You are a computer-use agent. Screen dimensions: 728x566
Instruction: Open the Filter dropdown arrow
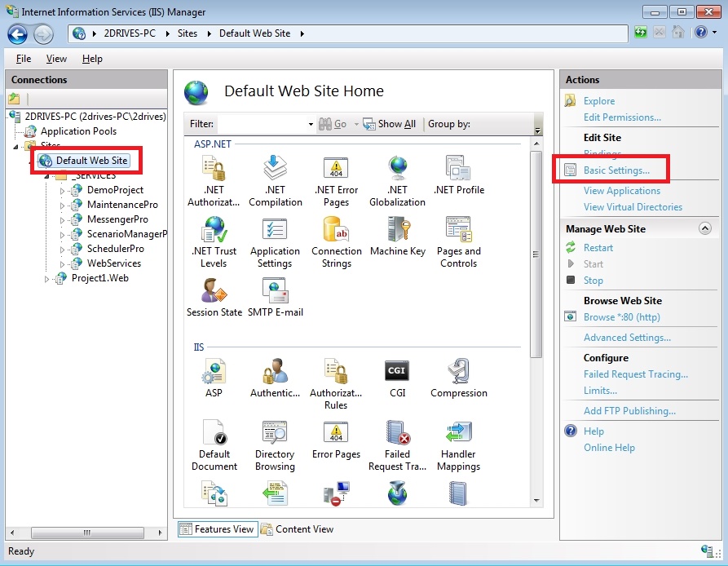[x=311, y=124]
